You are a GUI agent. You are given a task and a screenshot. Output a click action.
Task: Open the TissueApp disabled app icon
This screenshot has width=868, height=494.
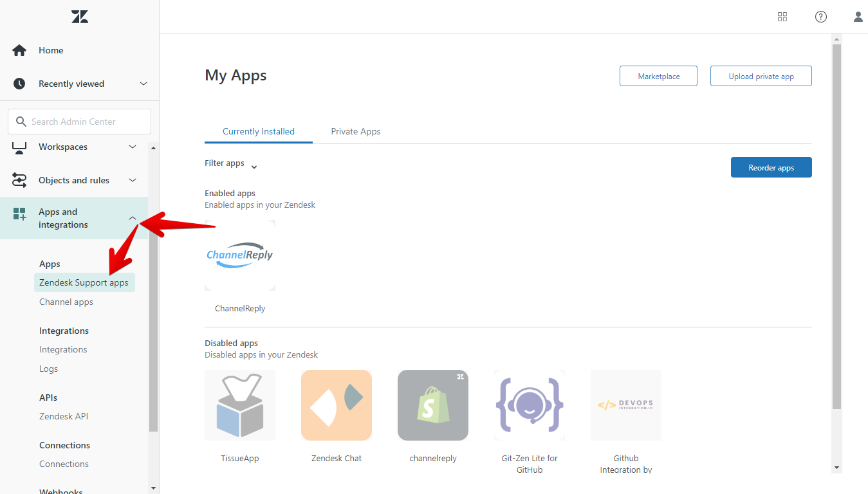pos(240,405)
